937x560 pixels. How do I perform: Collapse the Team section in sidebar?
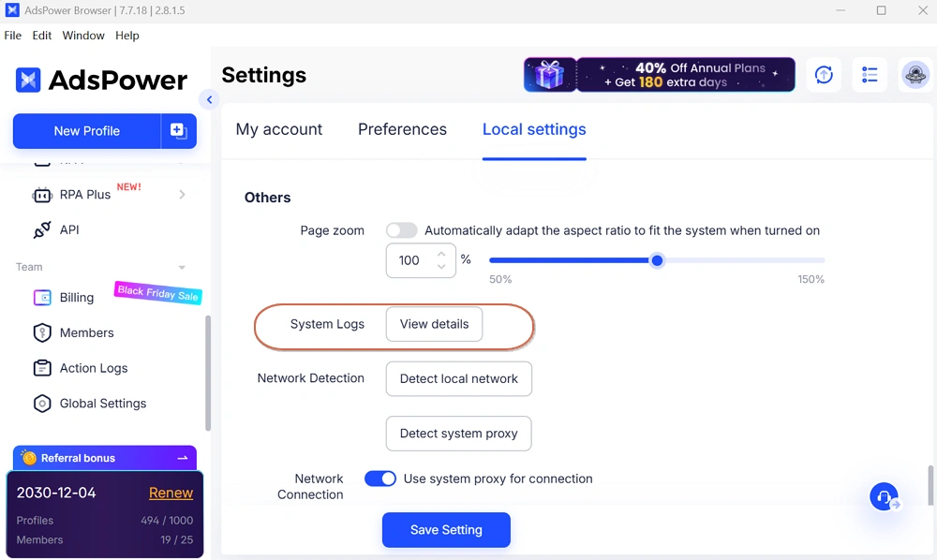click(x=182, y=268)
